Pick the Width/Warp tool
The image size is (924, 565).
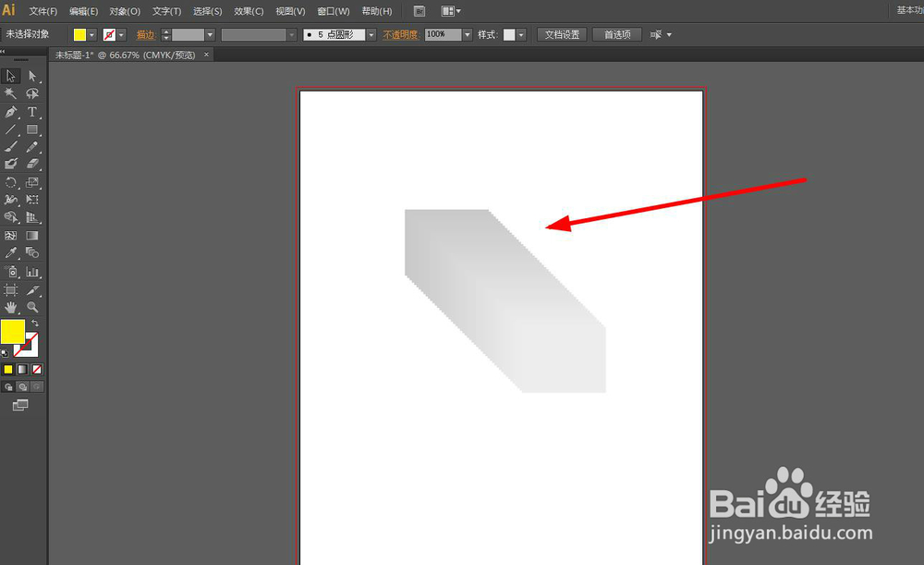click(x=10, y=200)
